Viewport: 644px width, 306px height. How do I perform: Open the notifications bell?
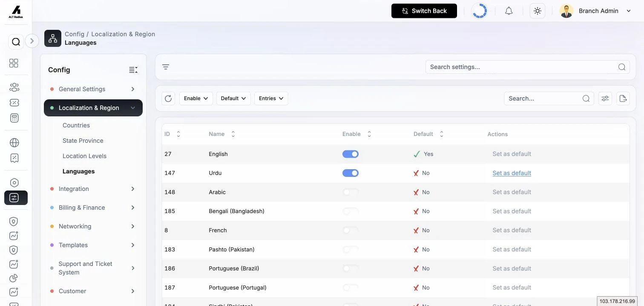(509, 11)
